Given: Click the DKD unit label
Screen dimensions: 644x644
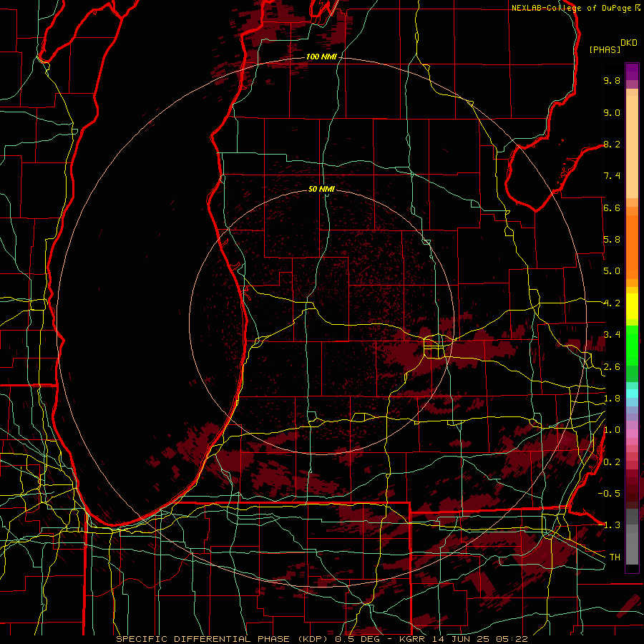Looking at the screenshot, I should (x=629, y=43).
